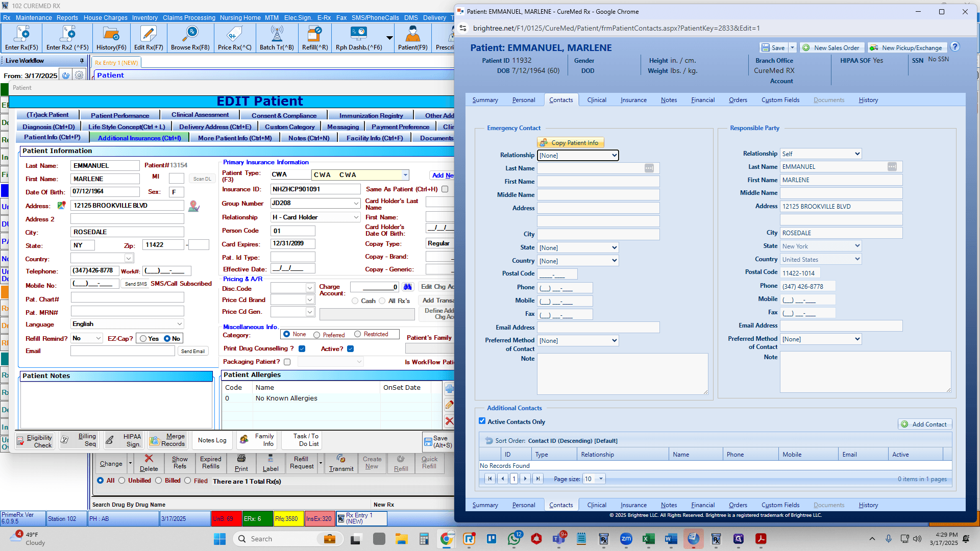Viewport: 980px width, 551px height.
Task: Open Emergency Contact Country dropdown
Action: click(578, 261)
